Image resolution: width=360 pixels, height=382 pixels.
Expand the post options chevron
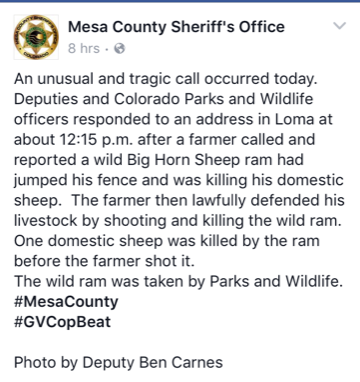pos(340,26)
